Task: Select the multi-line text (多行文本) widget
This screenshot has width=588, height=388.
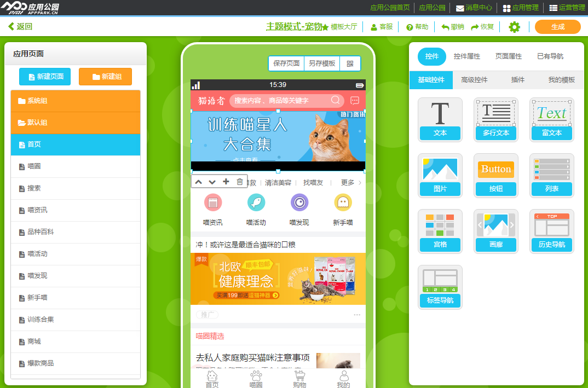Action: [x=496, y=119]
